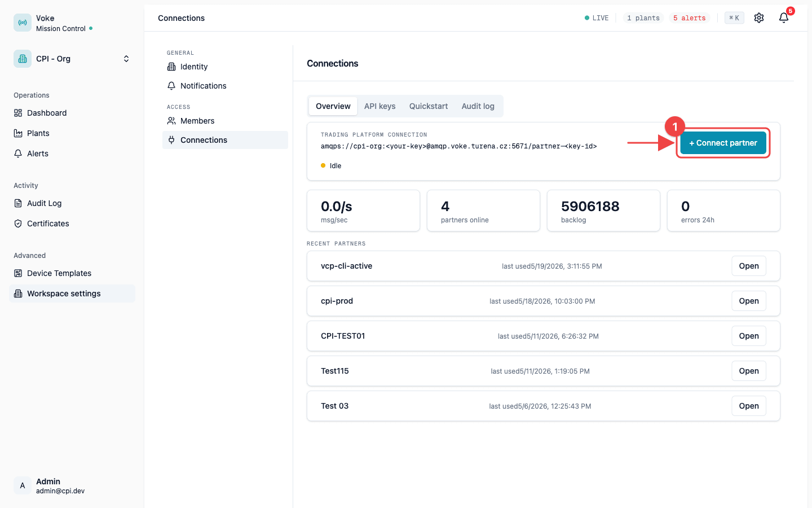
Task: Click the CPI-TEST01 partner name
Action: 343,336
